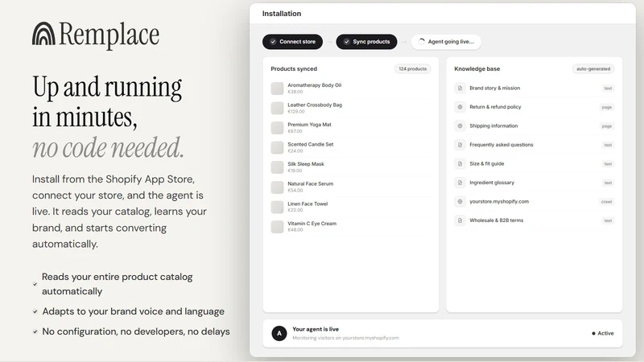Click document icon for Ingredient glossary
The image size is (644, 362).
(460, 183)
